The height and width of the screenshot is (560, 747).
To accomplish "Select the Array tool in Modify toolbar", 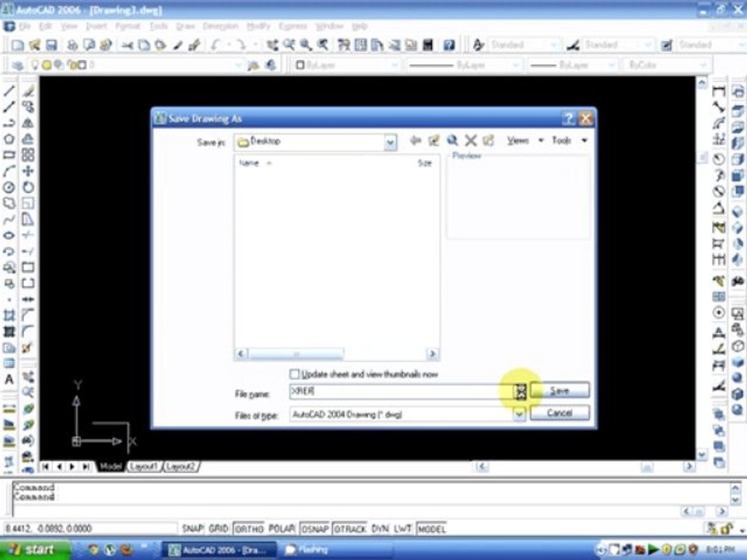I will [x=28, y=155].
